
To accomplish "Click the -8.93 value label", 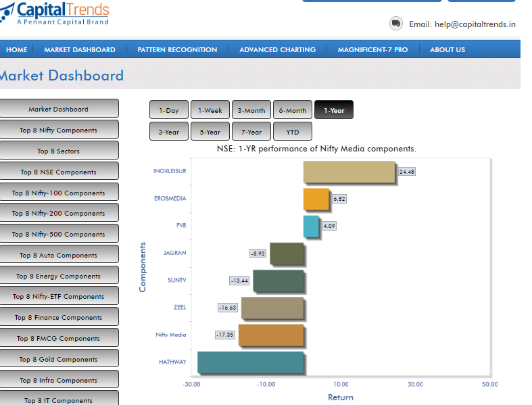I will coord(258,254).
